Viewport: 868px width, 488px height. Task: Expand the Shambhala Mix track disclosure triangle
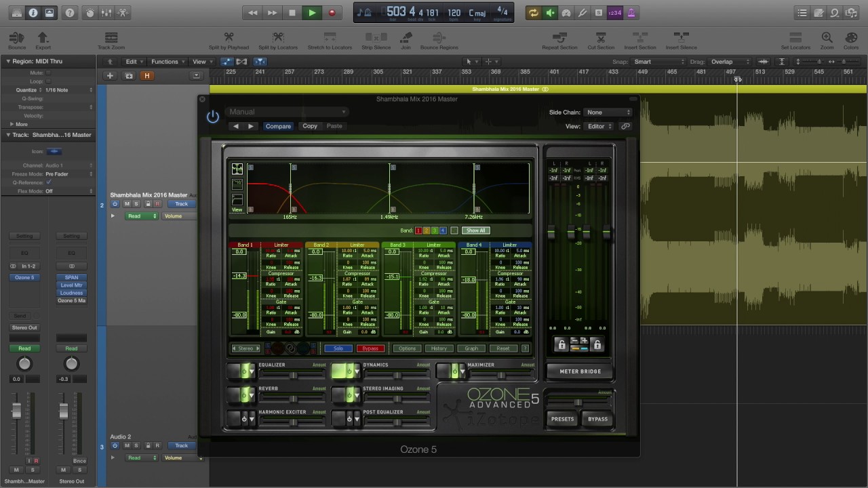click(113, 216)
